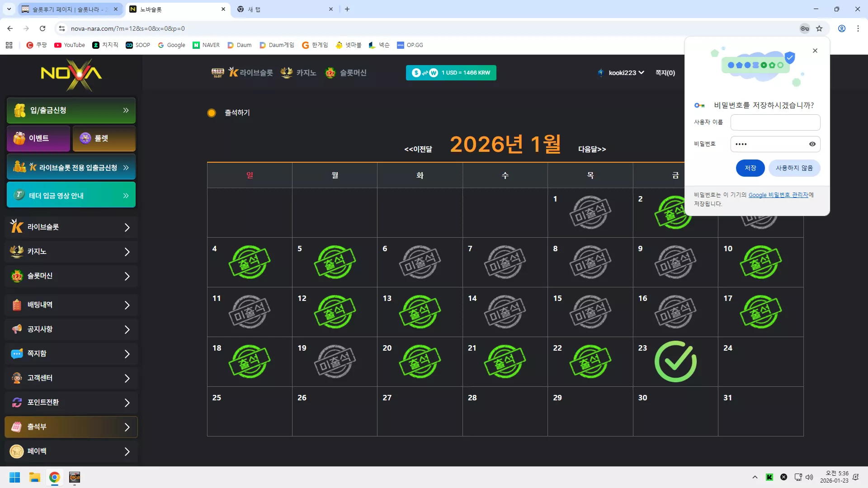Decline with 사용하지 않음 button
Viewport: 868px width, 488px height.
[x=794, y=168]
